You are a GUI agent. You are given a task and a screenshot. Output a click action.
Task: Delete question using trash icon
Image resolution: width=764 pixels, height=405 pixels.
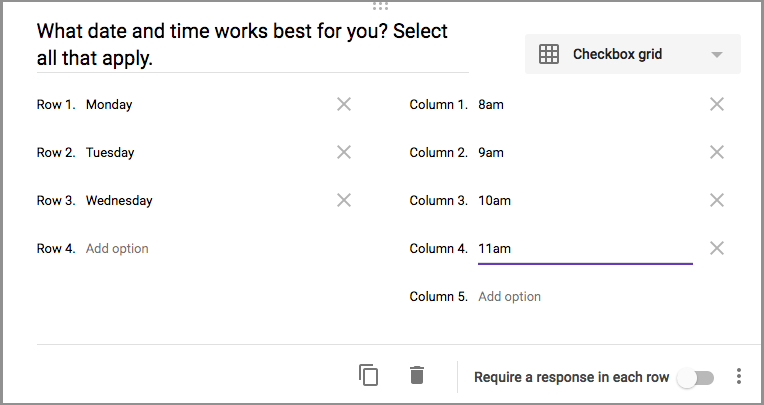point(417,376)
